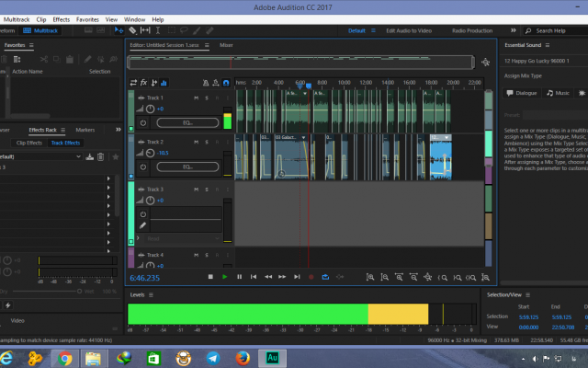Click Track 3 volume knob
The width and height of the screenshot is (588, 368).
point(150,201)
